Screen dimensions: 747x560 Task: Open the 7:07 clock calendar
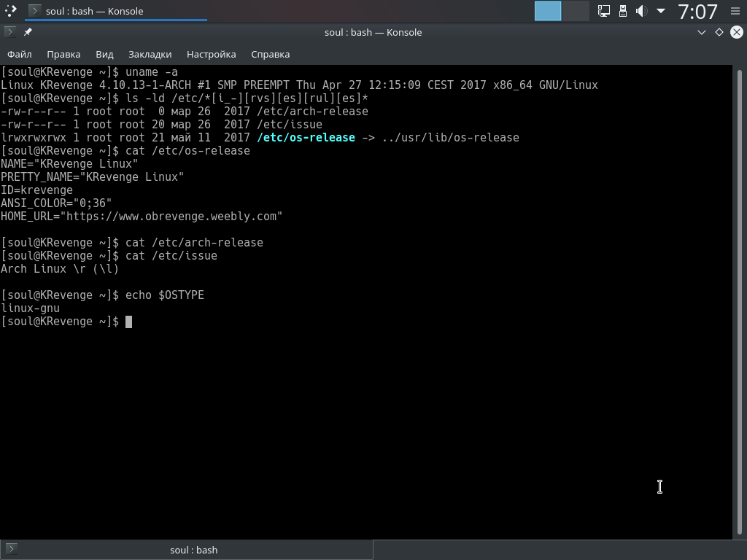coord(697,12)
